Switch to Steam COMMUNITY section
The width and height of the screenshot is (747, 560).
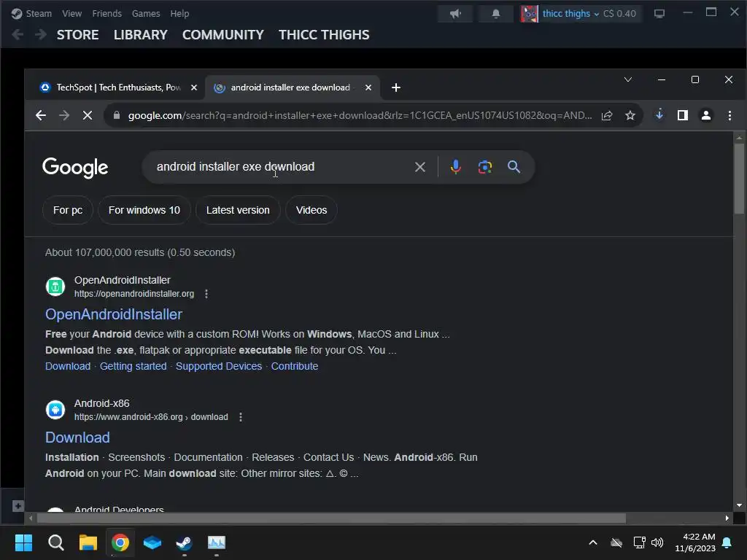coord(223,35)
